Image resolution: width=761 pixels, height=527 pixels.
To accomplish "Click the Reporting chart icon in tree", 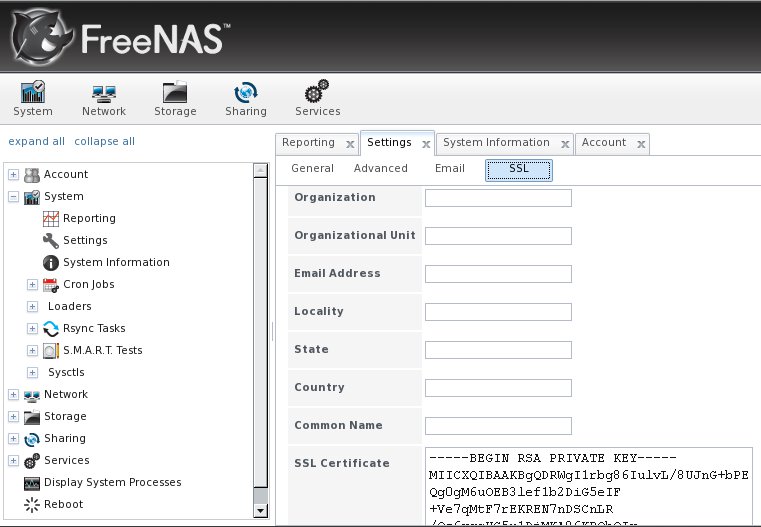I will pos(51,218).
